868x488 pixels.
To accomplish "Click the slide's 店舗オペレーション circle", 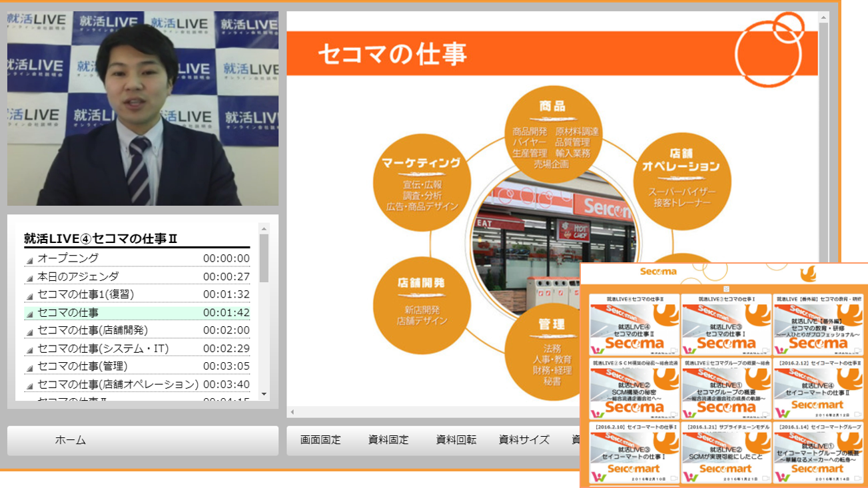I will click(x=681, y=180).
